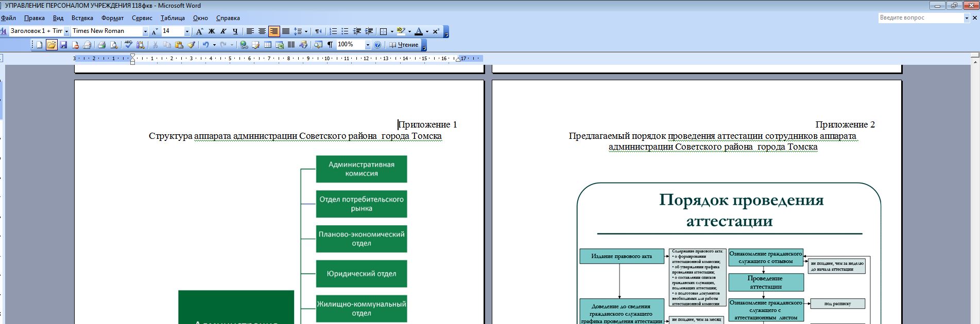This screenshot has height=324, width=980.
Task: Show or hide paragraph marks
Action: pos(330,45)
